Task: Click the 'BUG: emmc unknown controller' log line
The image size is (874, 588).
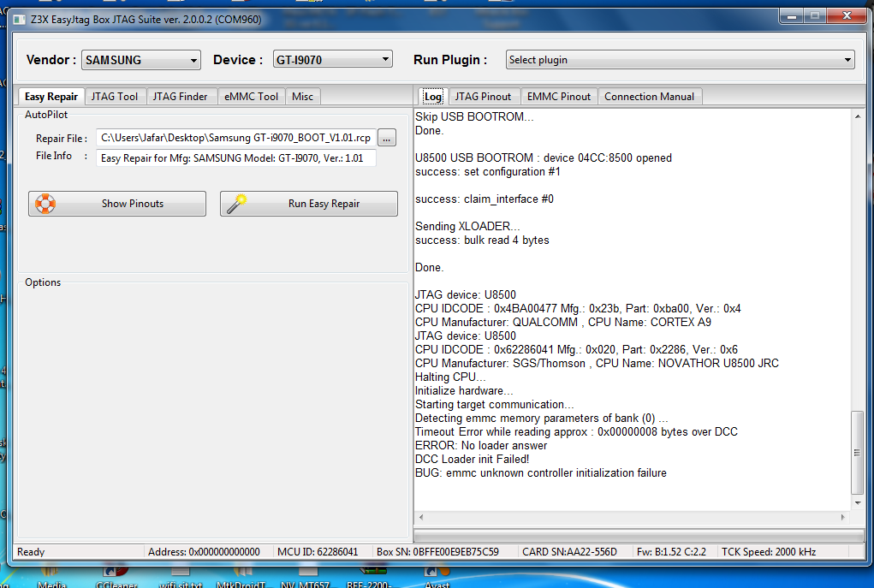Action: point(541,472)
